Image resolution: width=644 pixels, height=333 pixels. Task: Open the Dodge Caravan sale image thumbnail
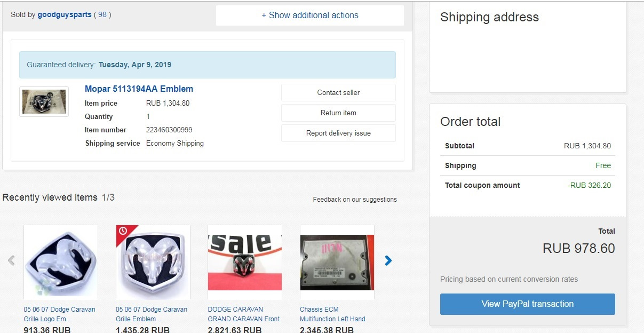(x=245, y=261)
